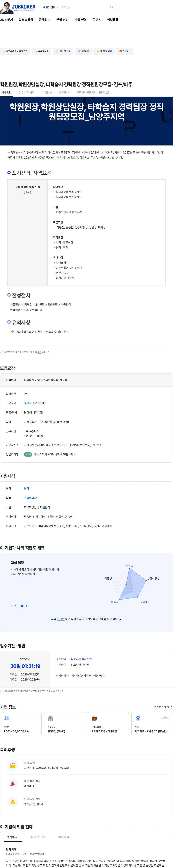Switch to the 상세요강 tab
The image size is (173, 868).
[6, 93]
